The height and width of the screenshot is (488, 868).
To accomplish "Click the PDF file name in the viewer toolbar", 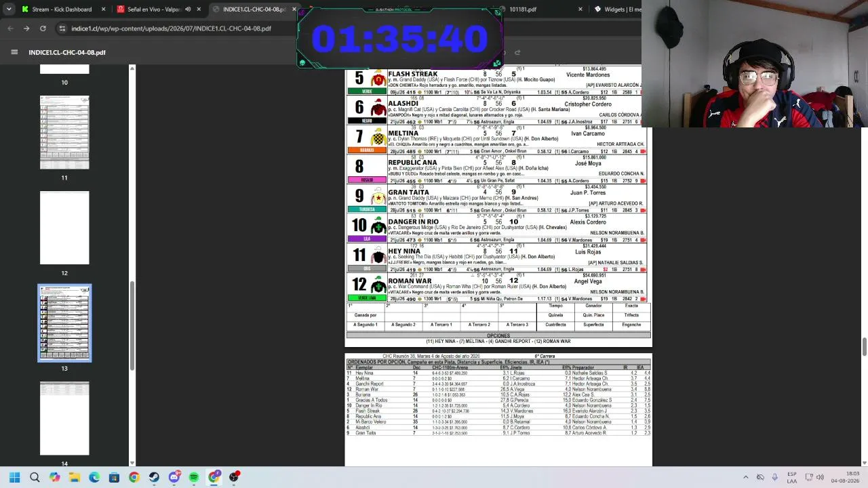I will pos(67,52).
